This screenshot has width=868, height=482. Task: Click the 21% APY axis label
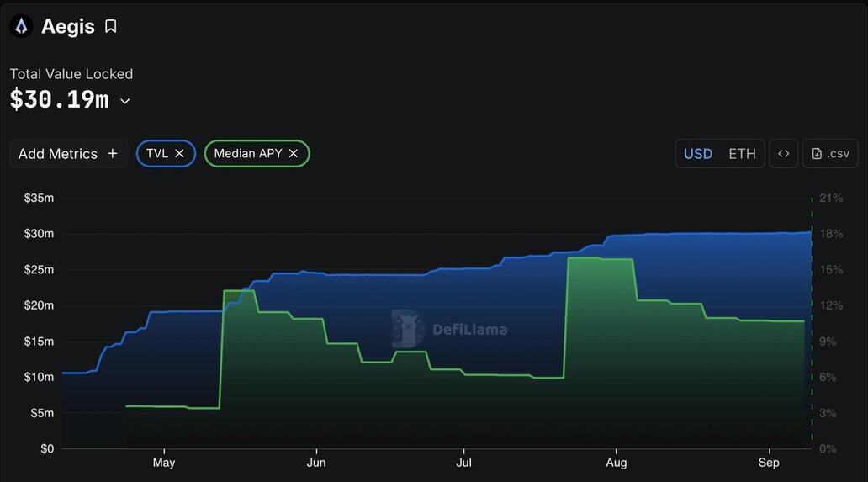coord(831,198)
